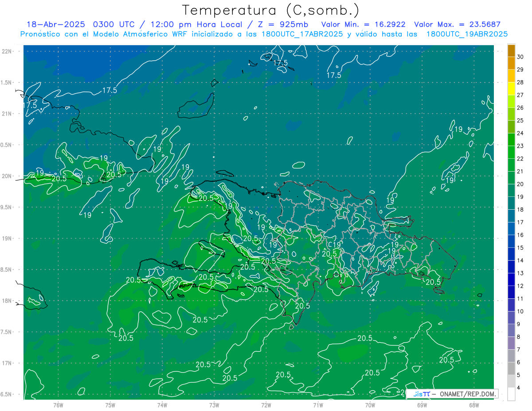
Task: Click the legend value '19'
Action: point(520,197)
